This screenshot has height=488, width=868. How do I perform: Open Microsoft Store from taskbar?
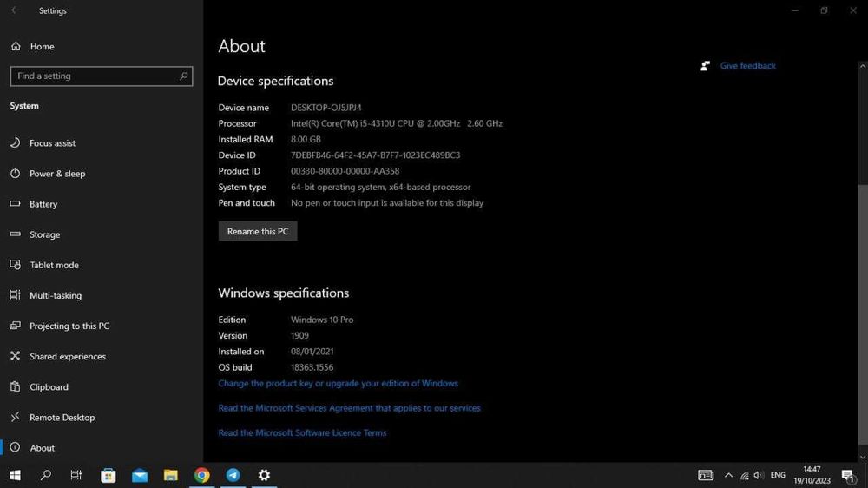coord(108,475)
